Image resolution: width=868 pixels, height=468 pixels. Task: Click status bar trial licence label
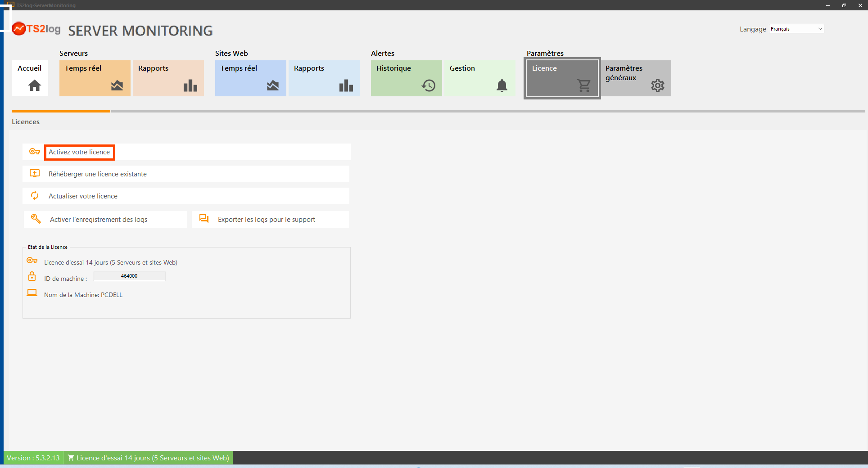pyautogui.click(x=153, y=458)
